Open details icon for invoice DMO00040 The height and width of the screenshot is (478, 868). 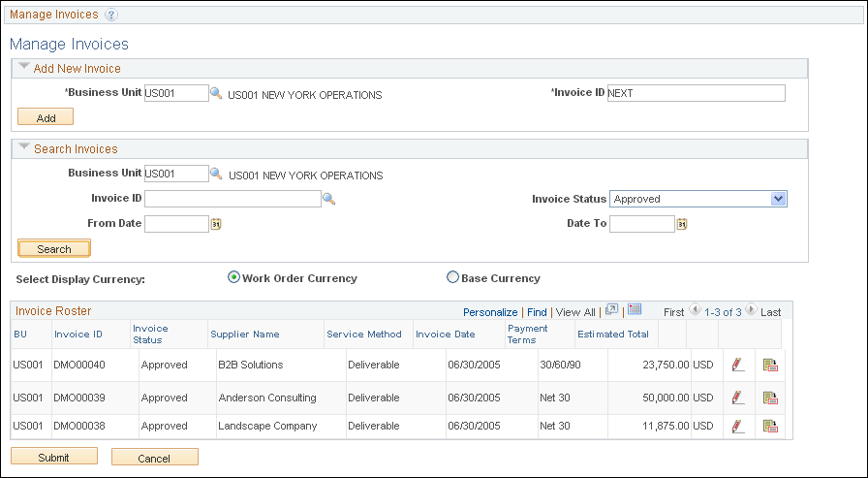point(770,365)
